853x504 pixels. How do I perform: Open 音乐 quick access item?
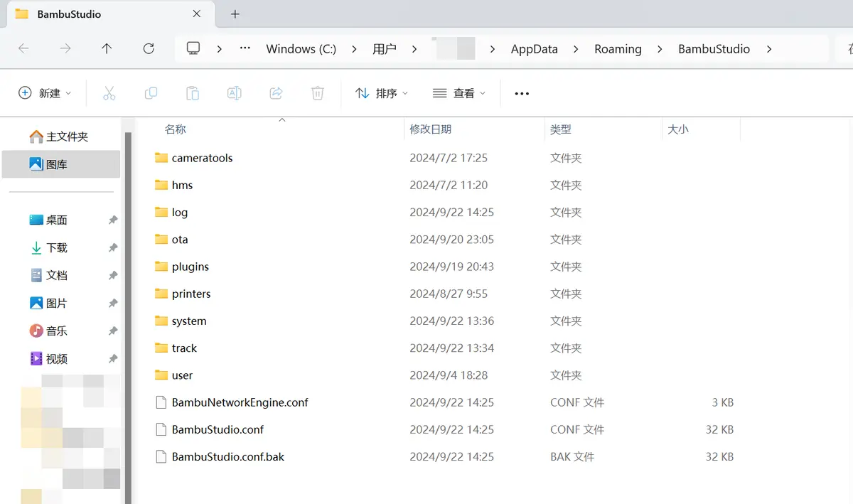[x=48, y=331]
